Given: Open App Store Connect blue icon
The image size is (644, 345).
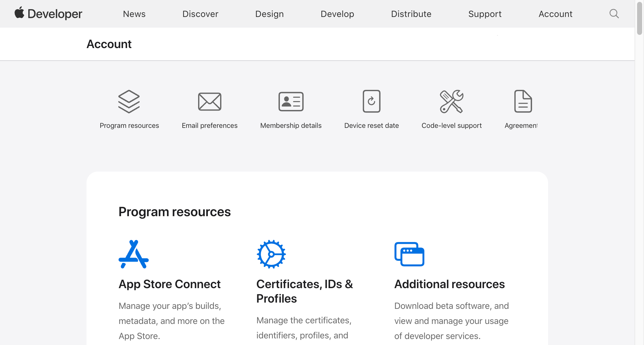Looking at the screenshot, I should (x=133, y=254).
